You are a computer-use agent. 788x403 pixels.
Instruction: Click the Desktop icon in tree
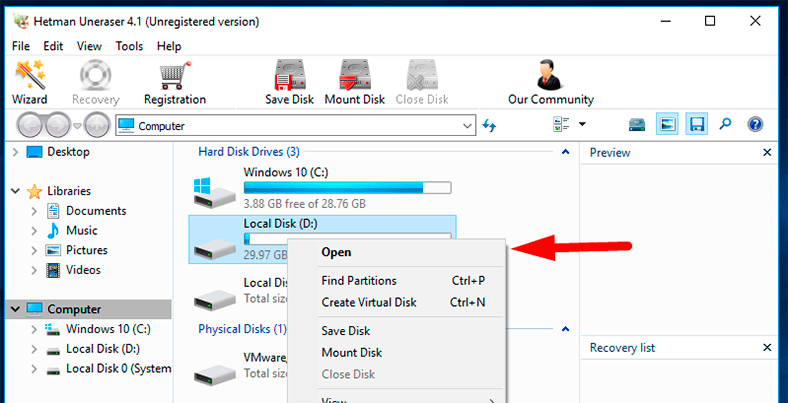[35, 152]
